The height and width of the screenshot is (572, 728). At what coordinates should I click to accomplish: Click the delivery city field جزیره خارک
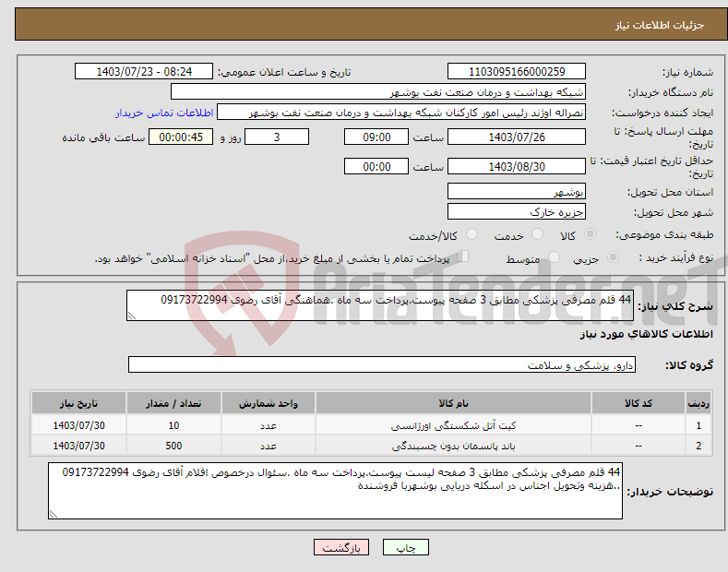click(x=517, y=211)
